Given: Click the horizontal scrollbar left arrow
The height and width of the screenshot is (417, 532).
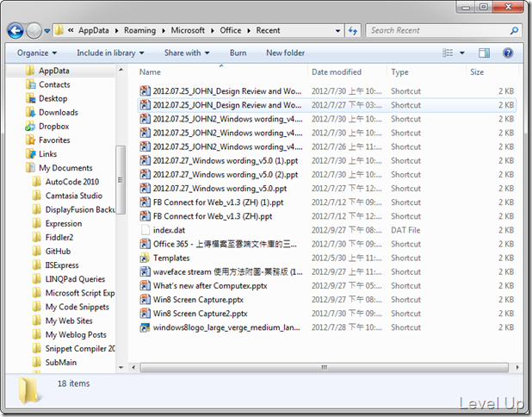Looking at the screenshot, I should tap(133, 367).
